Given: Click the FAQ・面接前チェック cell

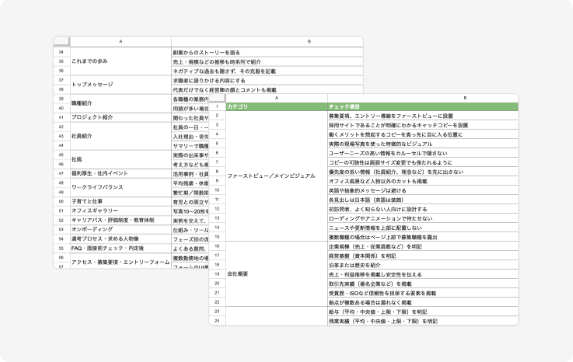Looking at the screenshot, I should point(121,248).
